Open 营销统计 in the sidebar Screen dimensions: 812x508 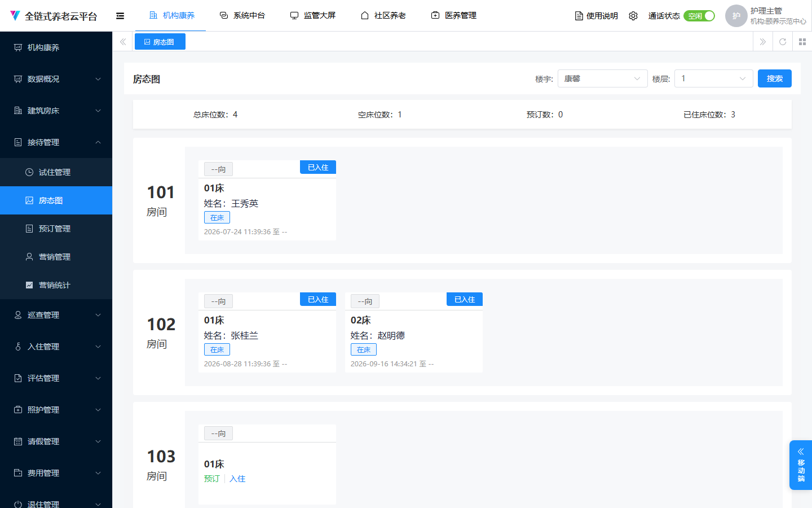(x=56, y=285)
